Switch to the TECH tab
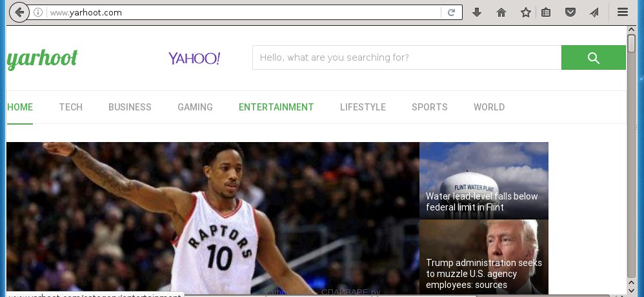 point(70,107)
